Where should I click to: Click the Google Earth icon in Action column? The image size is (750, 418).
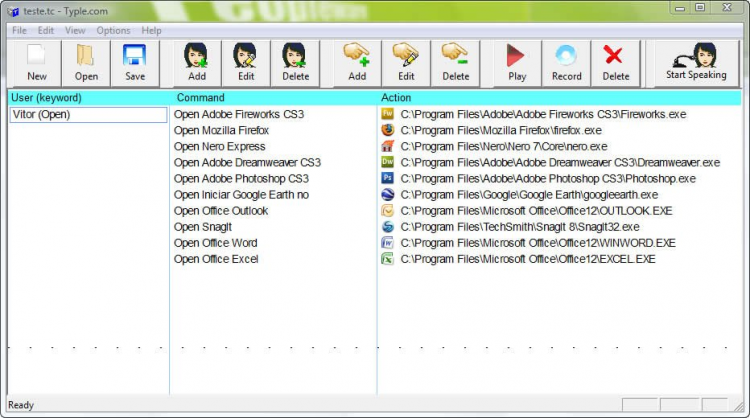[387, 194]
